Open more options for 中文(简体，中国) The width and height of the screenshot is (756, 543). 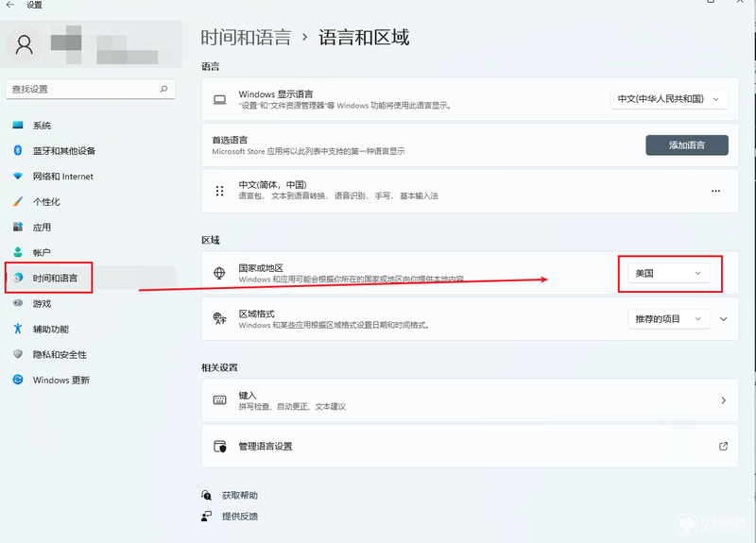coord(715,191)
